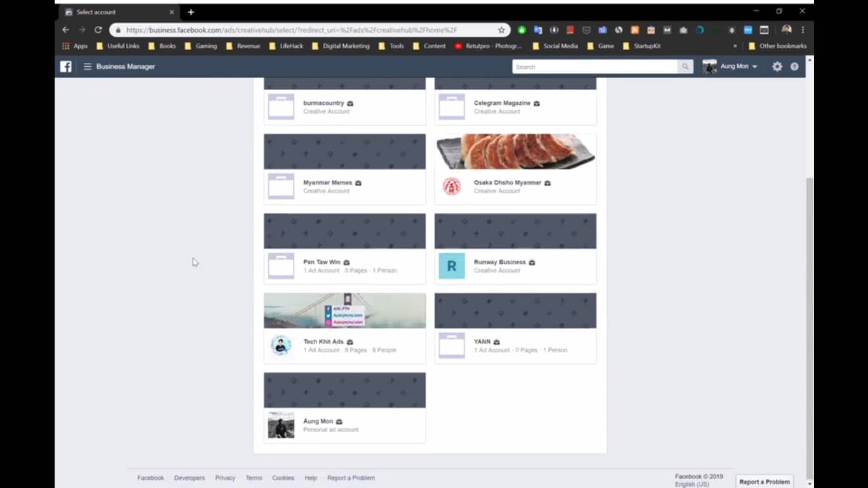Click the browser address bar

(310, 30)
